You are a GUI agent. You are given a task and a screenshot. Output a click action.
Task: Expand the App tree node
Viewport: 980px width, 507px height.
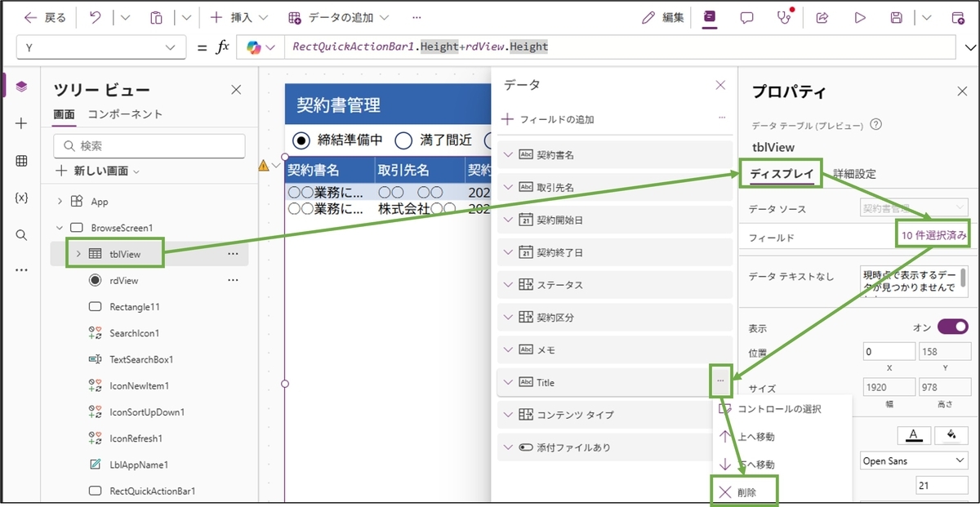pyautogui.click(x=60, y=202)
